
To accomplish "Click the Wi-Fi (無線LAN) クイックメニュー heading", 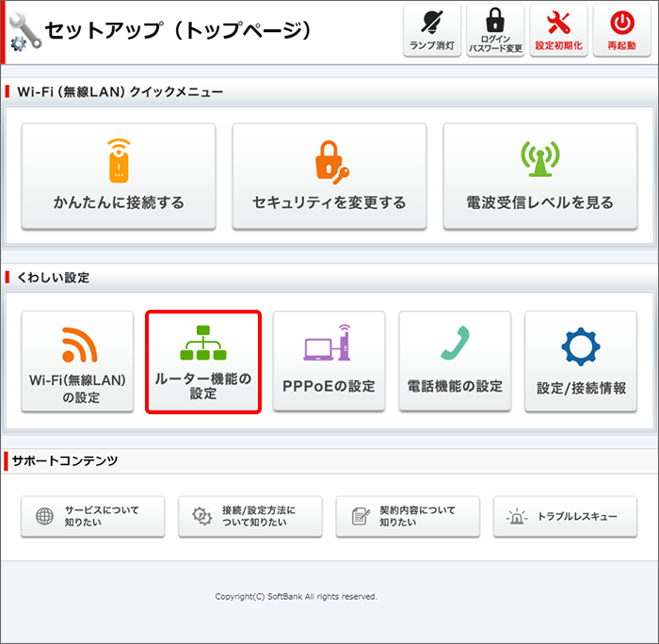I will coord(120,91).
